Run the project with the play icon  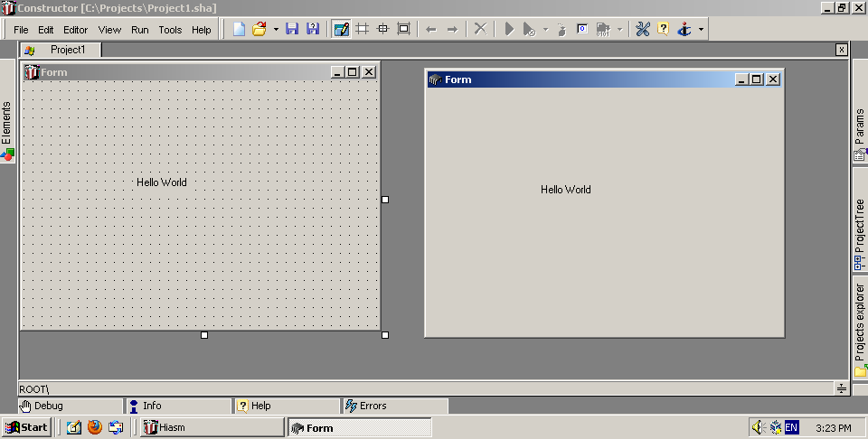tap(509, 29)
